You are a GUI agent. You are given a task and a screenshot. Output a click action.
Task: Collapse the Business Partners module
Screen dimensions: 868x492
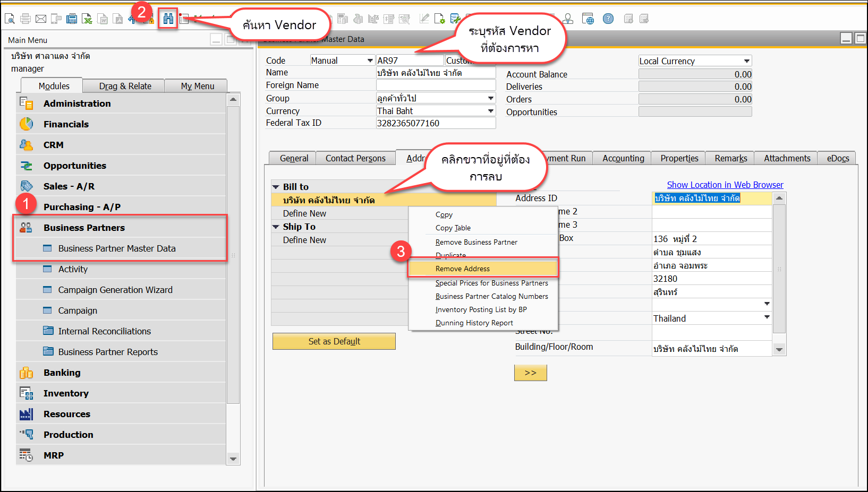[x=121, y=228]
